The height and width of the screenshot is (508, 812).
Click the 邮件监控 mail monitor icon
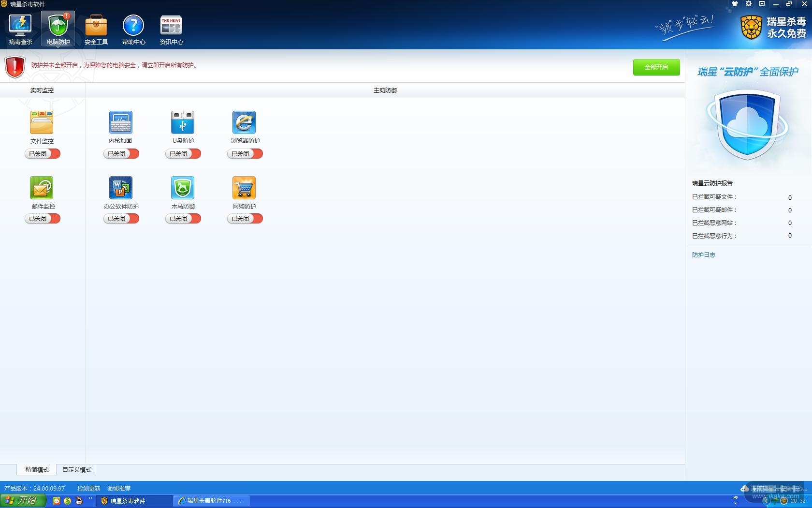pyautogui.click(x=42, y=188)
